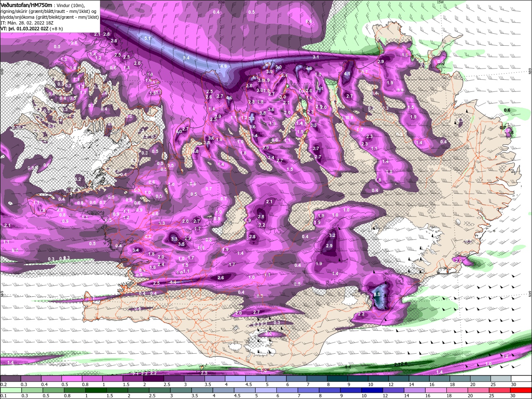The image size is (532, 399).
Task: Select rain legend swatch starting at 0.1
Action: (11, 390)
